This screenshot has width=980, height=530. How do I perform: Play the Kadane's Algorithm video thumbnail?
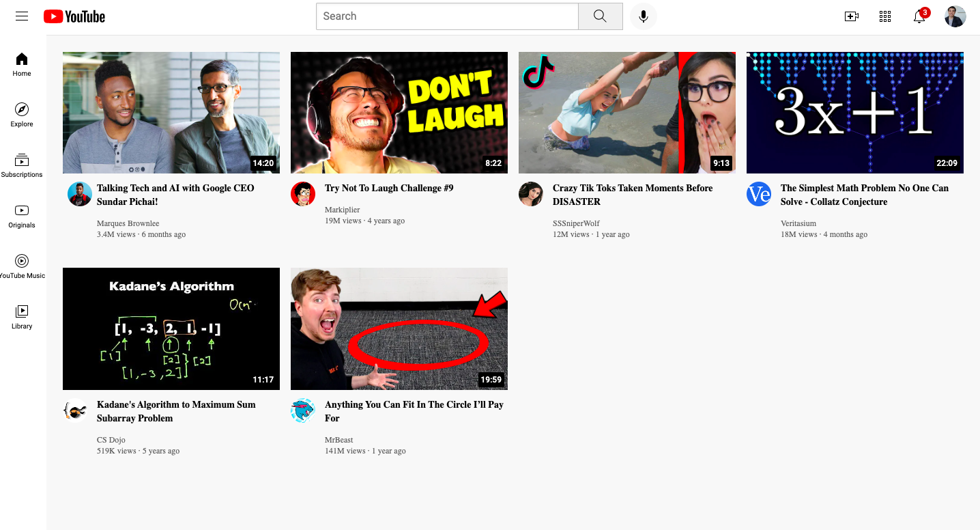[x=171, y=329]
